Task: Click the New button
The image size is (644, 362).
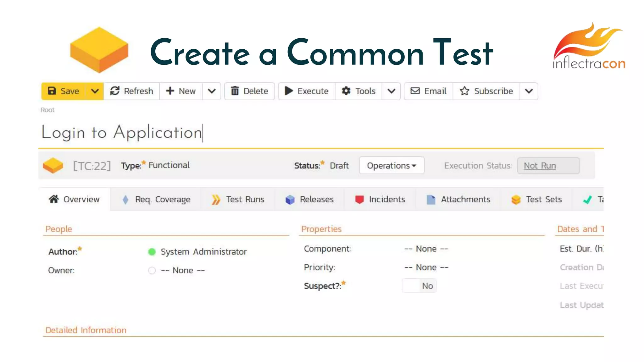Action: tap(181, 91)
